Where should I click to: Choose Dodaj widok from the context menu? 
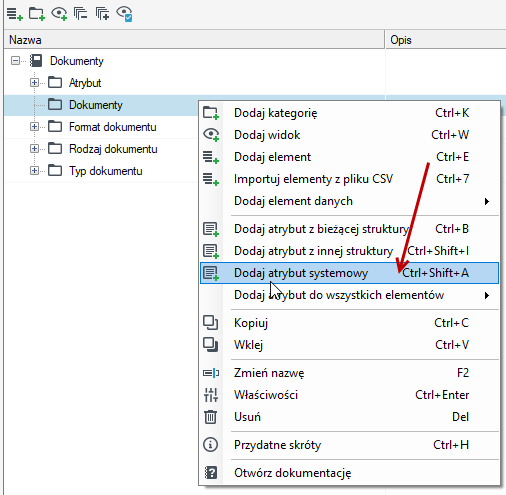(349, 135)
